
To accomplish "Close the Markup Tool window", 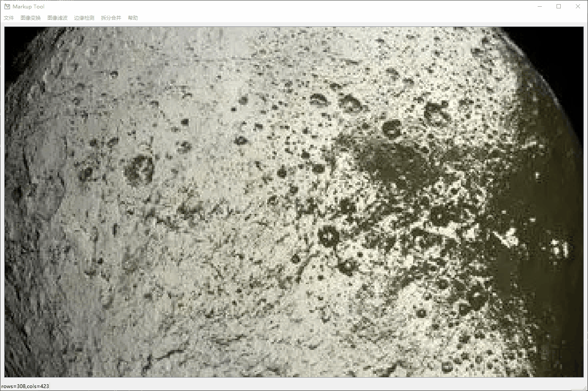I will click(578, 6).
